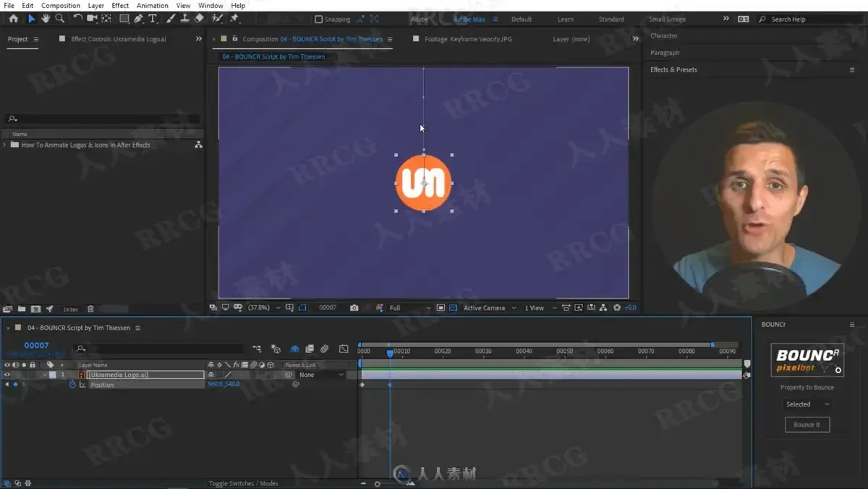Viewport: 868px width, 489px height.
Task: Open the File menu
Action: [x=9, y=5]
